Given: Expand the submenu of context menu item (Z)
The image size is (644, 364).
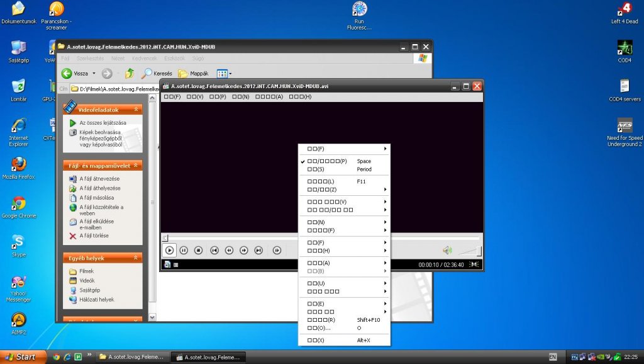Looking at the screenshot, I should coord(386,190).
